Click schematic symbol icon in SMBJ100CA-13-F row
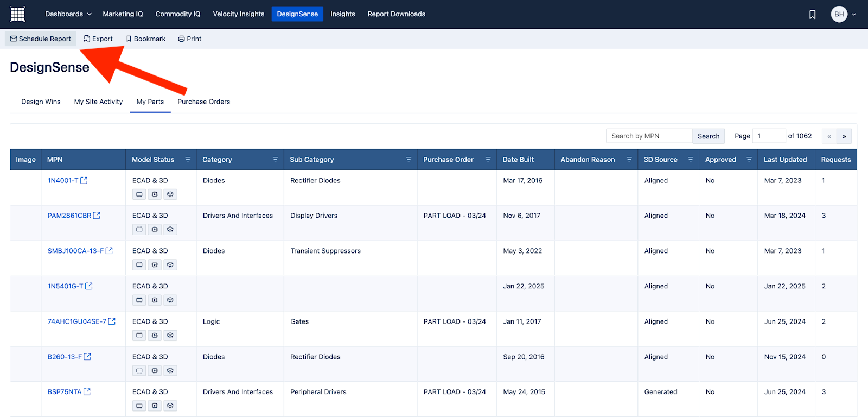Viewport: 868px width, 417px height. (x=139, y=265)
